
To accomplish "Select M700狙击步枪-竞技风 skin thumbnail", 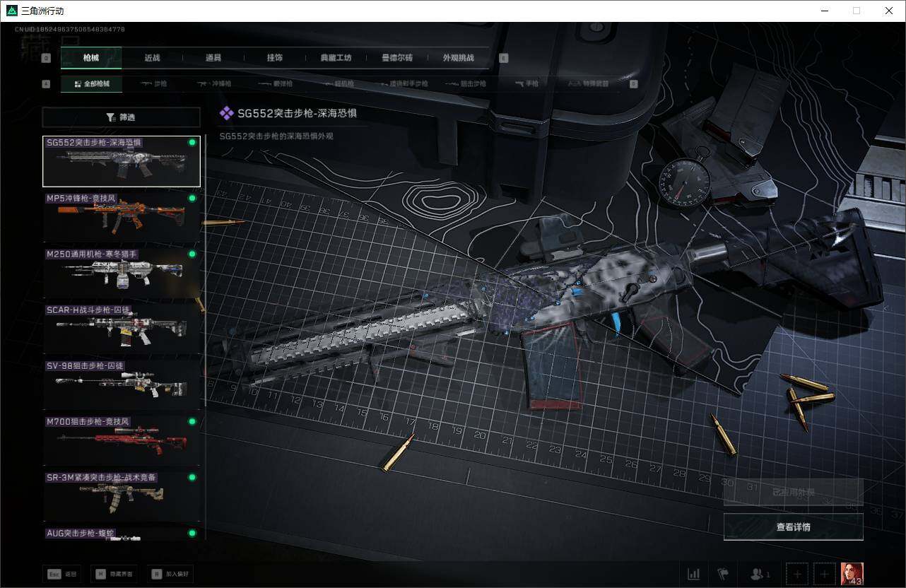I will pos(122,440).
